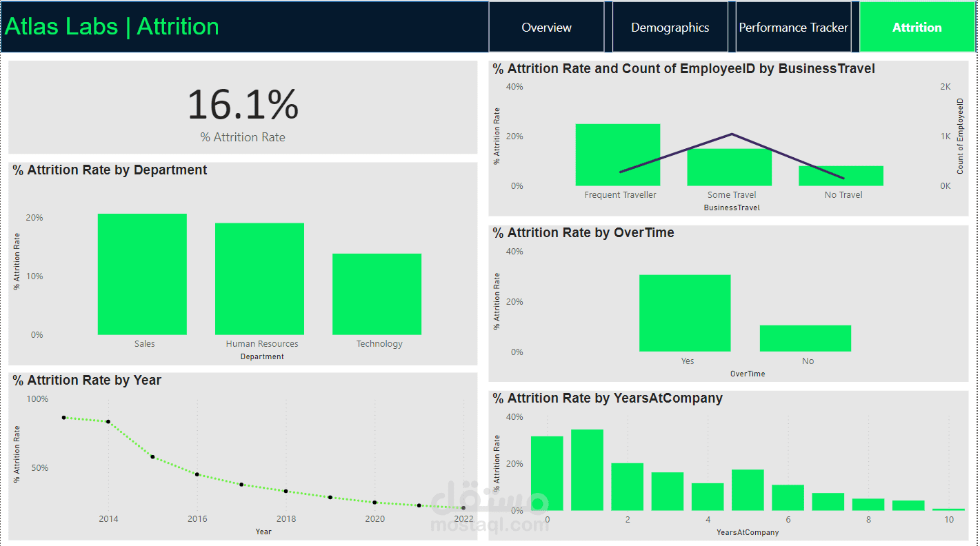This screenshot has width=980, height=546.
Task: Click the 'Human Resources' category label
Action: click(x=262, y=343)
